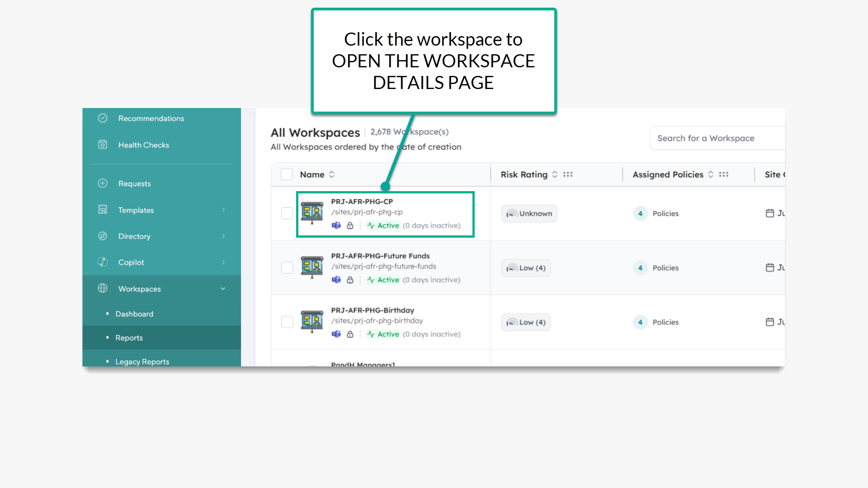Viewport: 868px width, 488px height.
Task: Sort by Risk Rating column arrows
Action: (555, 174)
